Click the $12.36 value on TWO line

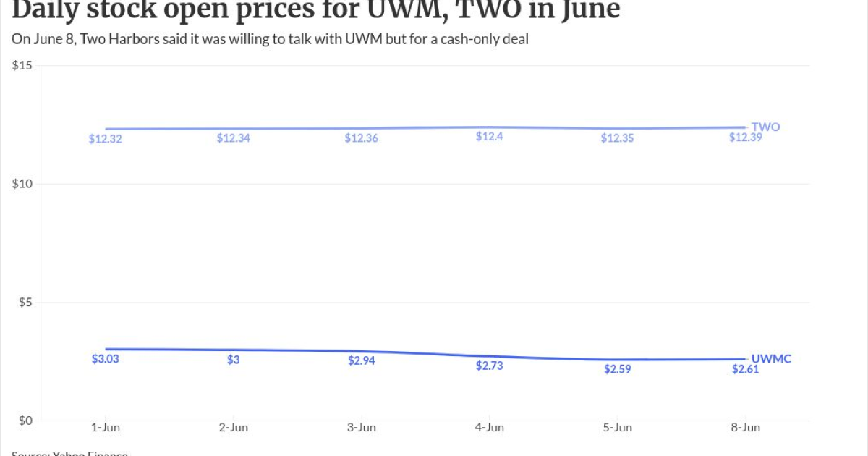pyautogui.click(x=362, y=138)
